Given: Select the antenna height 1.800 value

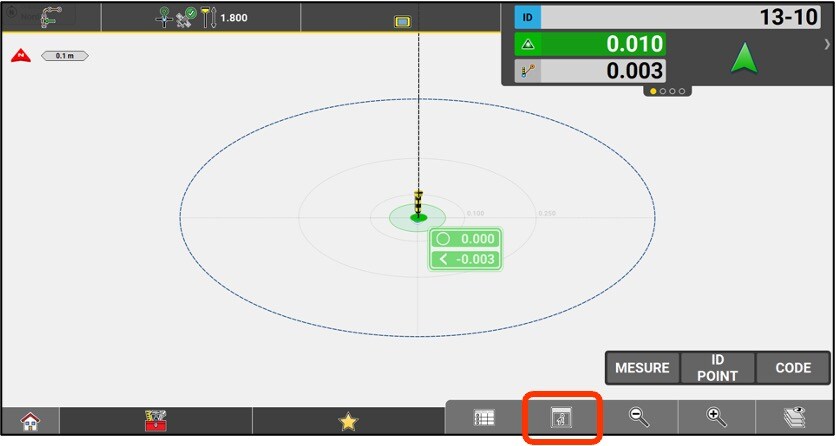Looking at the screenshot, I should click(x=233, y=18).
